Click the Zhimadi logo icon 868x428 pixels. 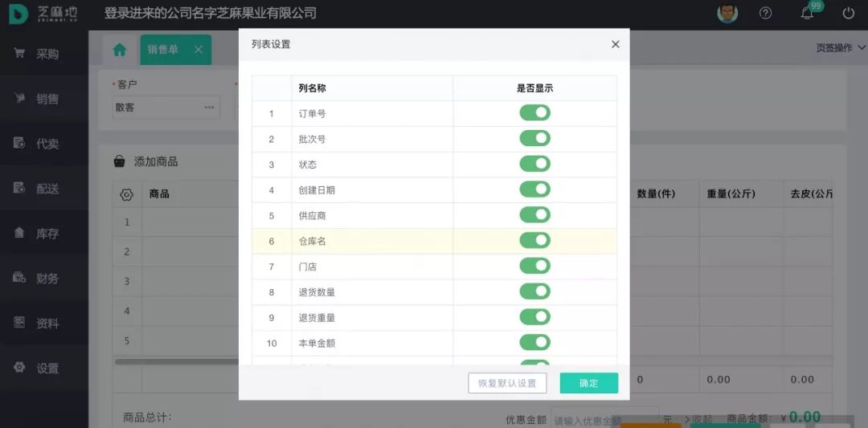pos(18,14)
